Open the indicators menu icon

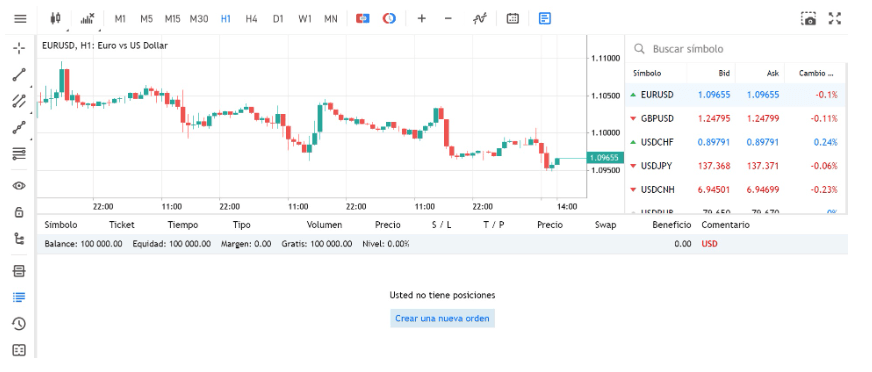pos(87,19)
